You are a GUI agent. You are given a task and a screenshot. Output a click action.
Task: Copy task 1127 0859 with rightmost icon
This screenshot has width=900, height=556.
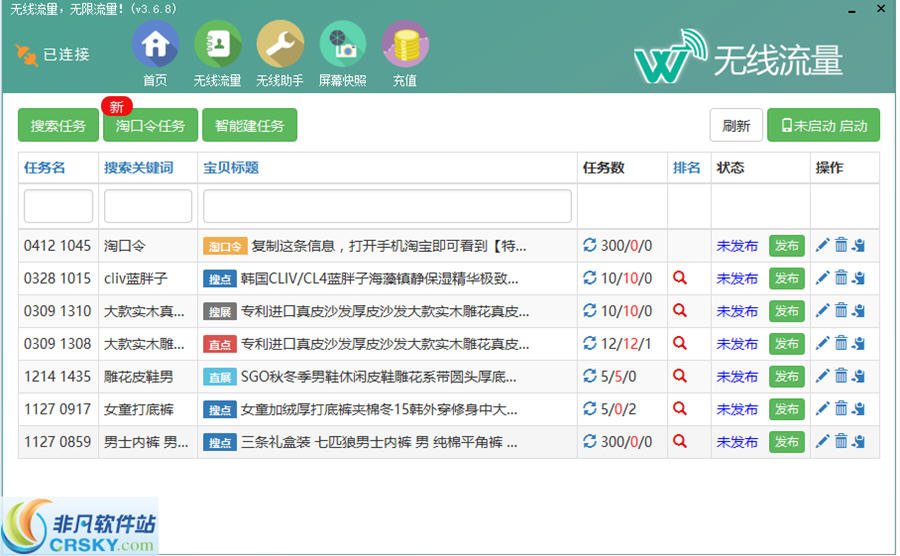[859, 441]
